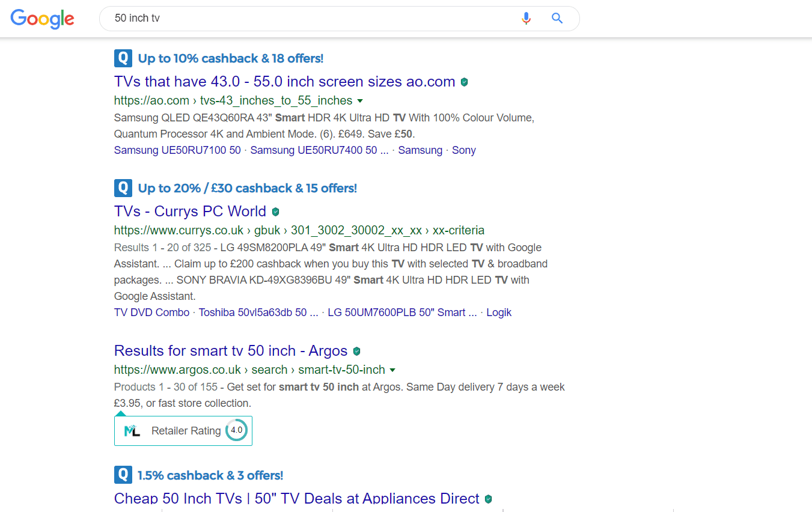The image size is (812, 512).
Task: Expand the dropdown arrow after the ao.com URL
Action: tap(360, 100)
